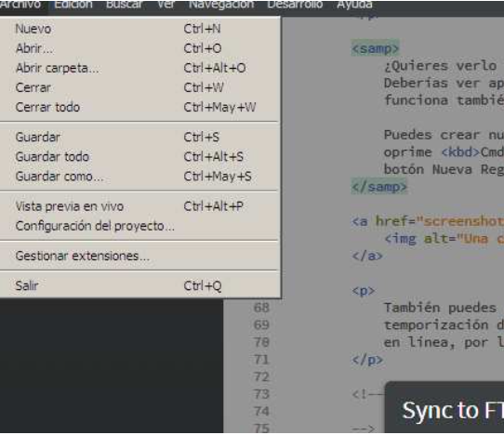504x435 pixels.
Task: Click line number 68 in gutter
Action: (x=261, y=308)
